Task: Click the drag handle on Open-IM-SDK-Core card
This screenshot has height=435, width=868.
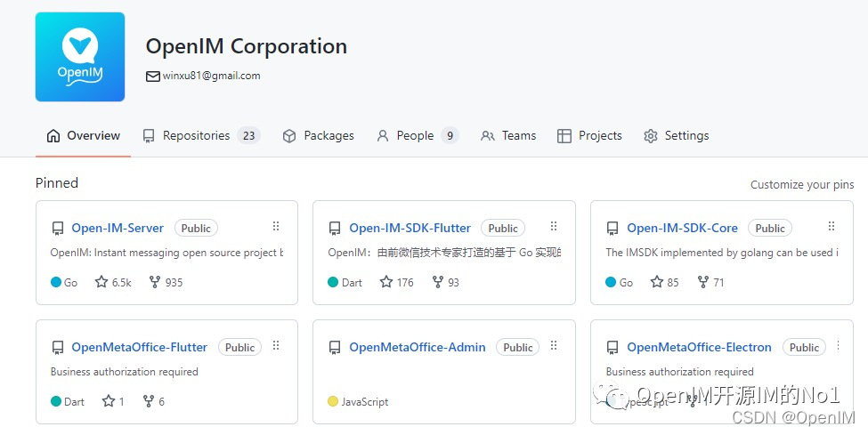Action: [831, 226]
